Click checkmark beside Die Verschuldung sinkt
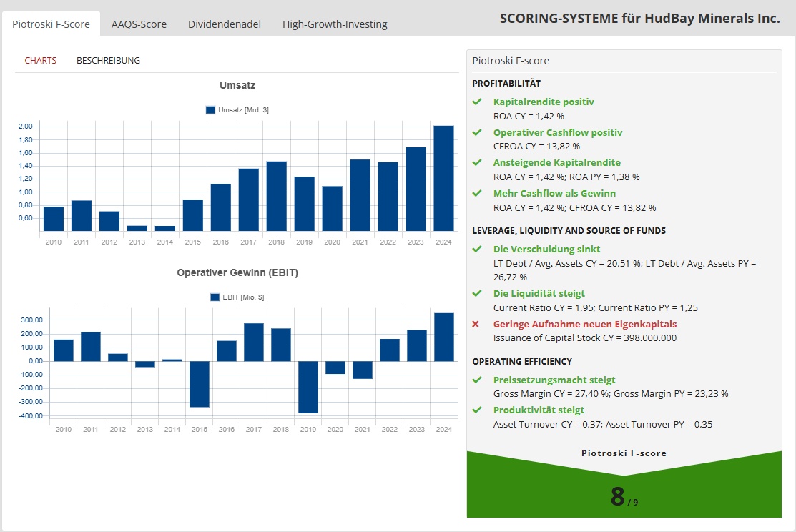796x532 pixels. click(477, 250)
